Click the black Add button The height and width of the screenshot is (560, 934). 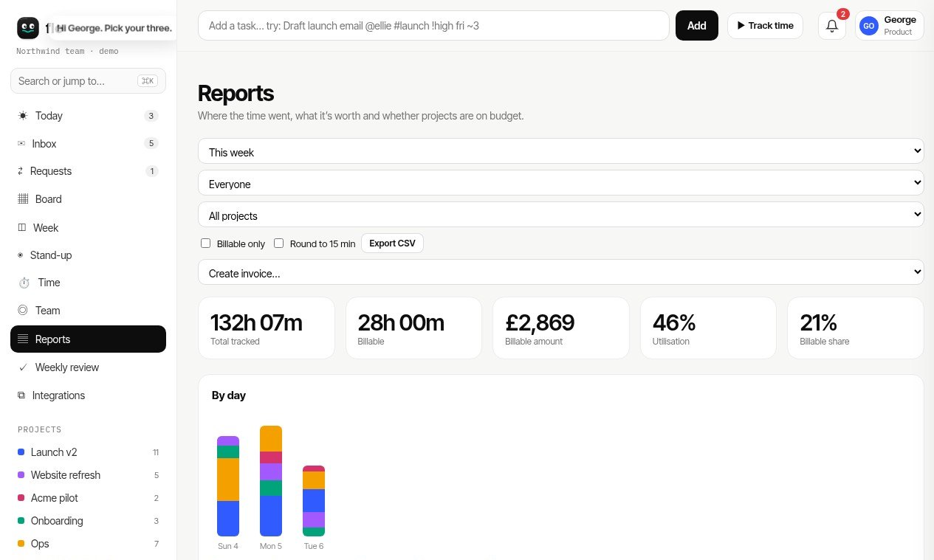(697, 26)
